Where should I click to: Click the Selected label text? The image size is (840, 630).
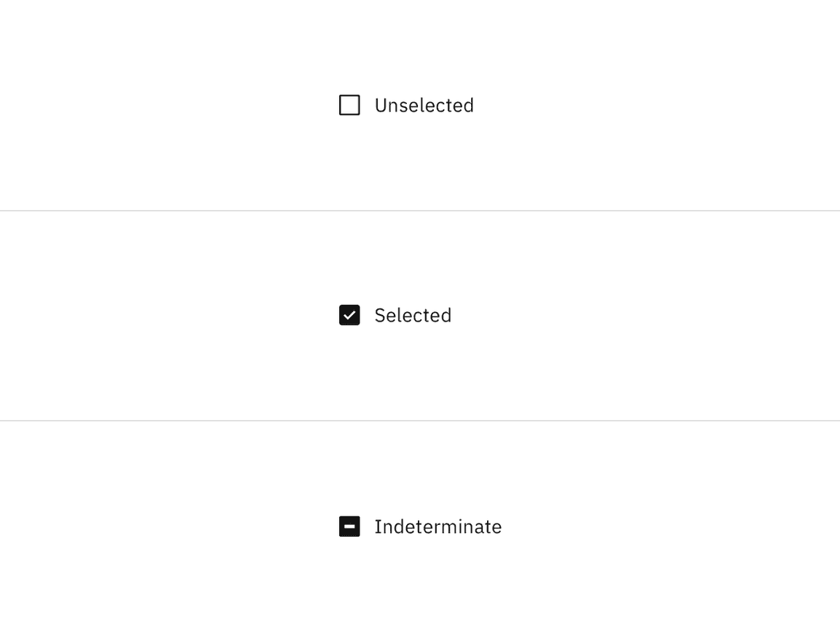[413, 315]
